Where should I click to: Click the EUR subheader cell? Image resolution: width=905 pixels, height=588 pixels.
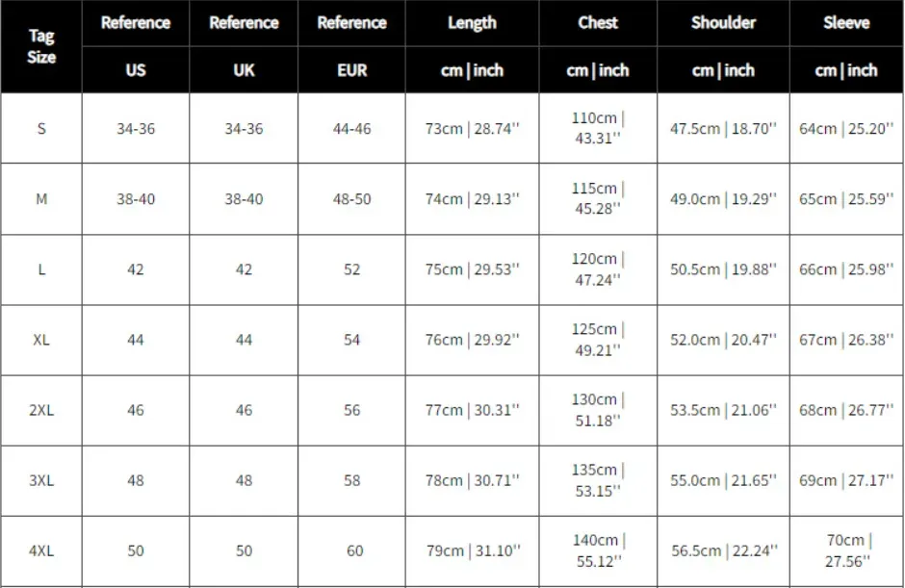(351, 70)
